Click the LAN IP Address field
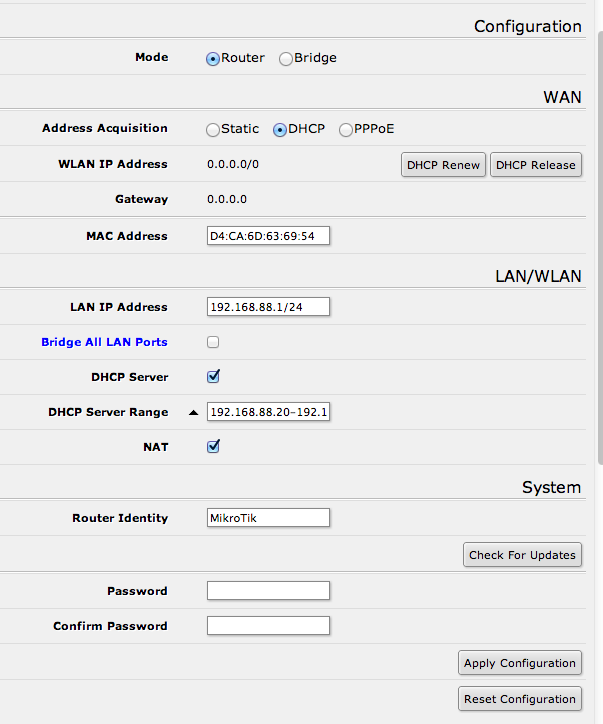Image resolution: width=603 pixels, height=724 pixels. [268, 307]
